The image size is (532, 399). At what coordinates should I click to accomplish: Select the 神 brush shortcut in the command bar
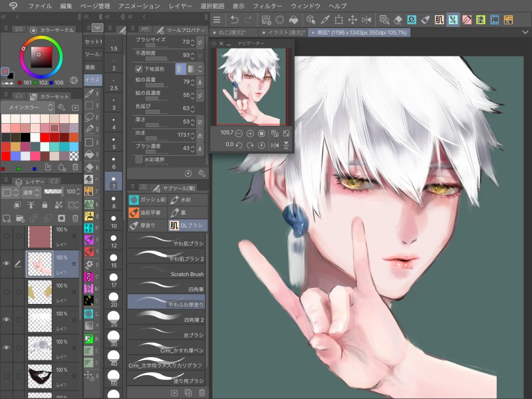pyautogui.click(x=494, y=20)
